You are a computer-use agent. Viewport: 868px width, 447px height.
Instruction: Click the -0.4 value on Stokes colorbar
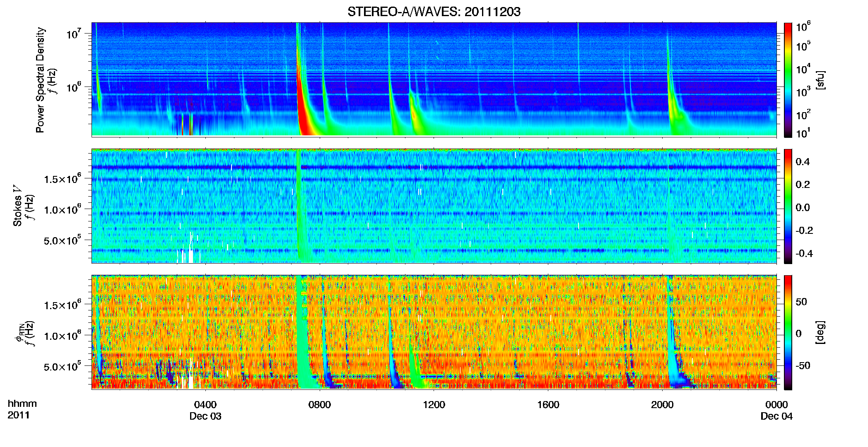coord(804,253)
